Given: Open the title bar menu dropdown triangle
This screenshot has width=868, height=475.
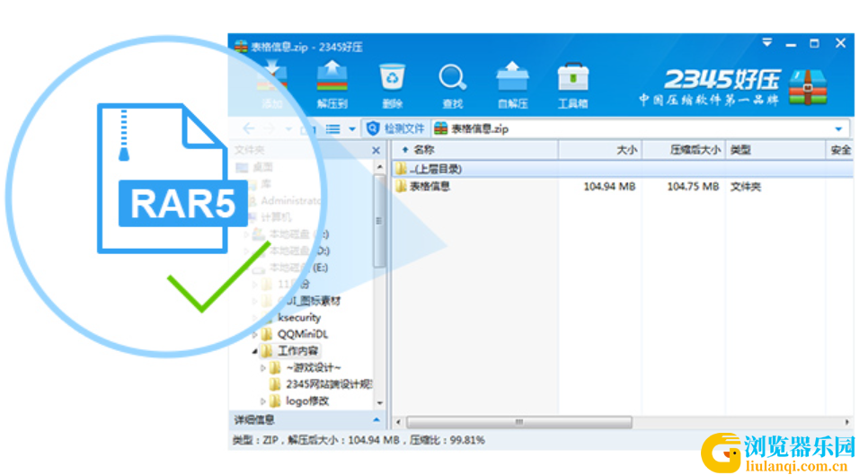Looking at the screenshot, I should [x=767, y=42].
